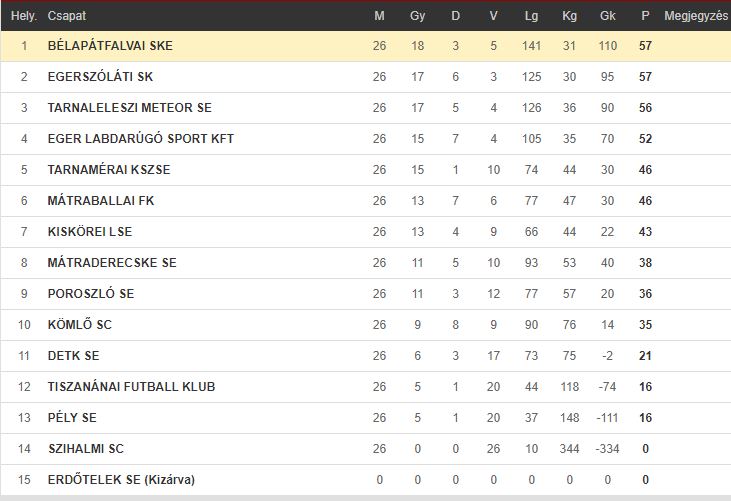This screenshot has height=501, width=731.
Task: Sort table by the P points header
Action: pos(645,16)
